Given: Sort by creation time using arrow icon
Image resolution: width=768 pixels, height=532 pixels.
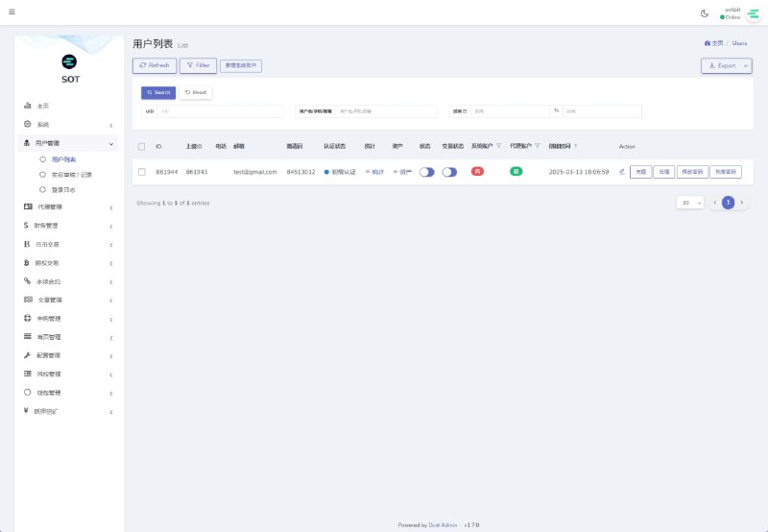Looking at the screenshot, I should (x=576, y=146).
